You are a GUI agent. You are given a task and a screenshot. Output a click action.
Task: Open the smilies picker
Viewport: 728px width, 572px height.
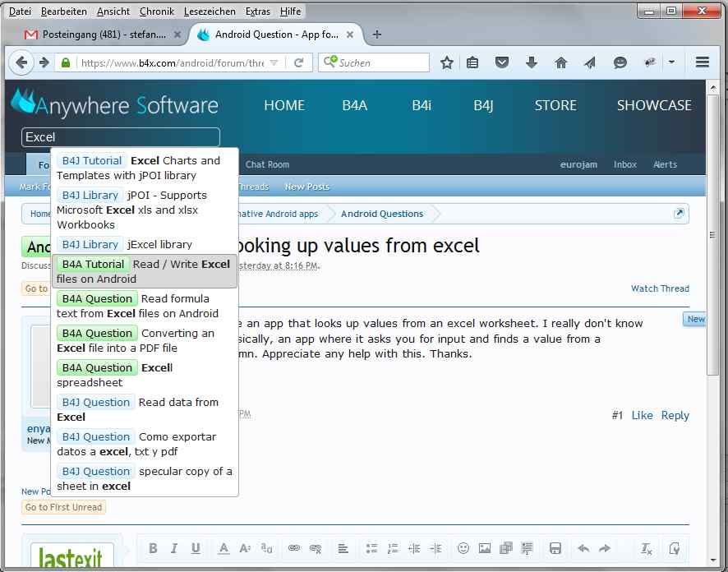[x=463, y=548]
